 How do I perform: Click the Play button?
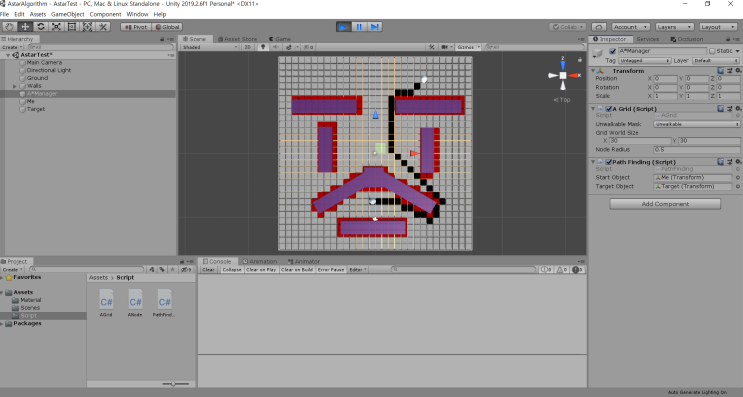pos(344,27)
